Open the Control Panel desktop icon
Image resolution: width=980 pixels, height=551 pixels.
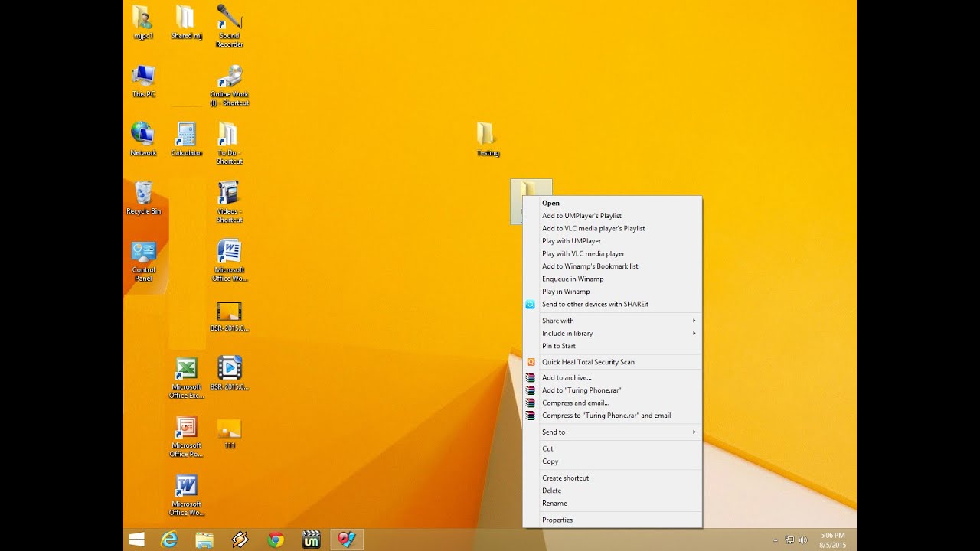[x=143, y=260]
